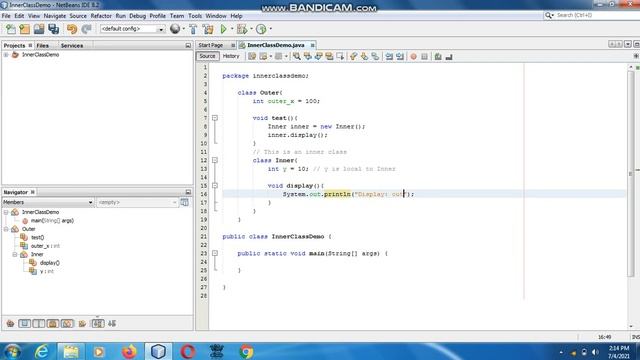The height and width of the screenshot is (360, 640).
Task: Click the Stop Macro Recording square icon
Action: (x=424, y=56)
